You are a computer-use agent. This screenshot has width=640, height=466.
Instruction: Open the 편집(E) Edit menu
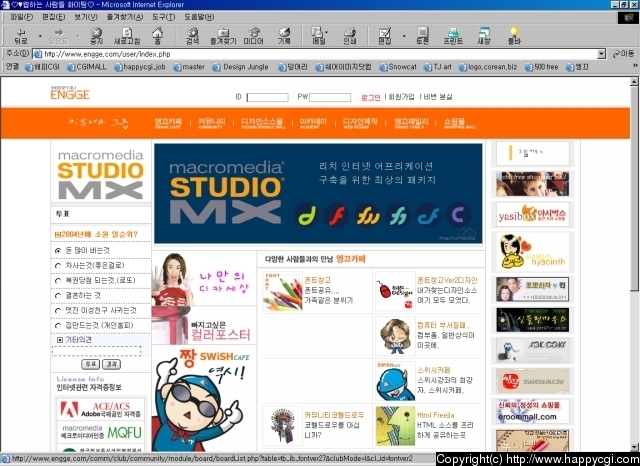pyautogui.click(x=53, y=17)
